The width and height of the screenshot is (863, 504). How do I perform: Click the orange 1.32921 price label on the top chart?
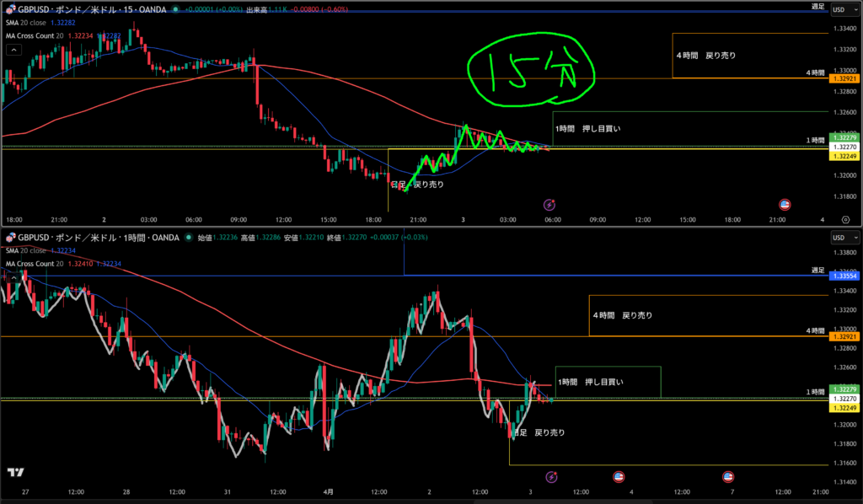click(x=843, y=78)
